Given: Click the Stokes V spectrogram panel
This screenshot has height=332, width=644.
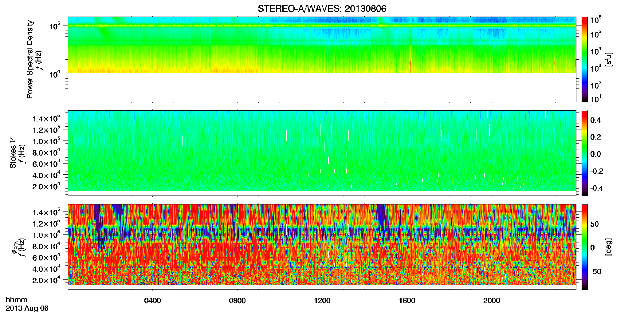Looking at the screenshot, I should [322, 153].
